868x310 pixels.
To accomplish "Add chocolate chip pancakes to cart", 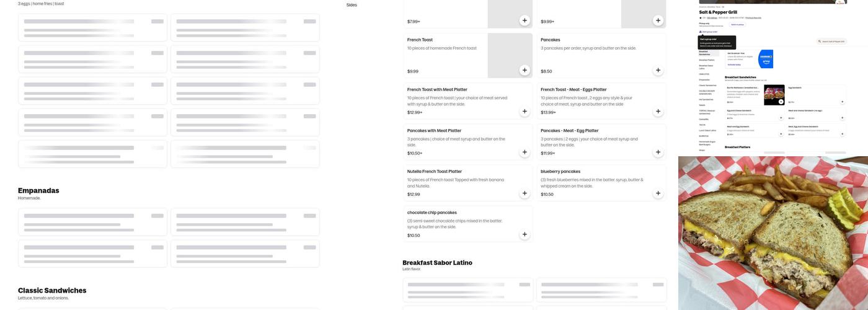I will pyautogui.click(x=525, y=234).
